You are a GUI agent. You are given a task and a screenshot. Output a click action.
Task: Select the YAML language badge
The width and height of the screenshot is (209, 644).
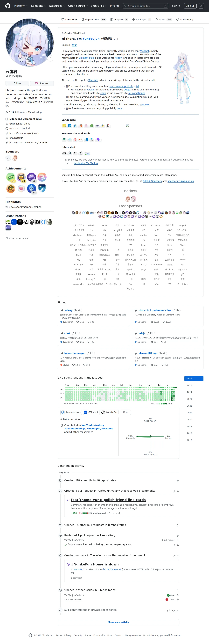click(108, 126)
